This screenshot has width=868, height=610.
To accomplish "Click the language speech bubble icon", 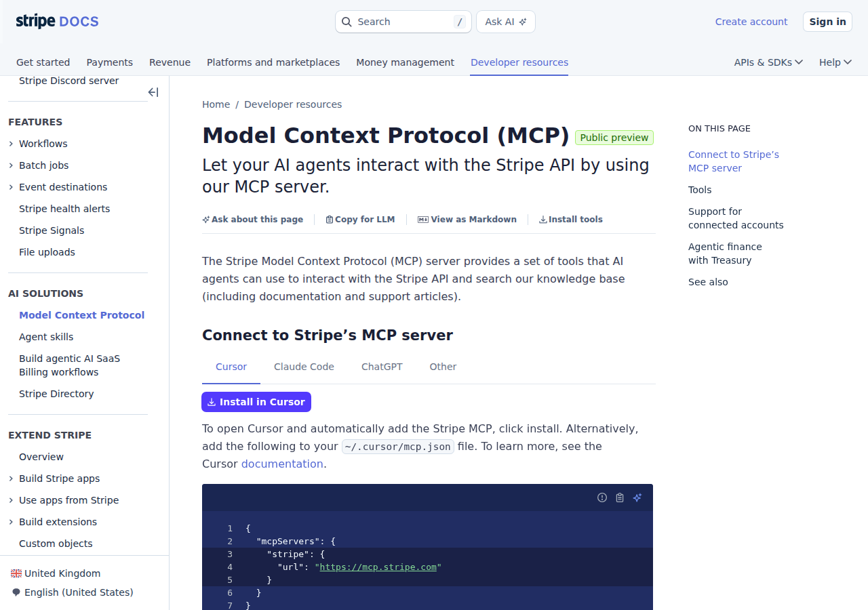I will tap(16, 592).
